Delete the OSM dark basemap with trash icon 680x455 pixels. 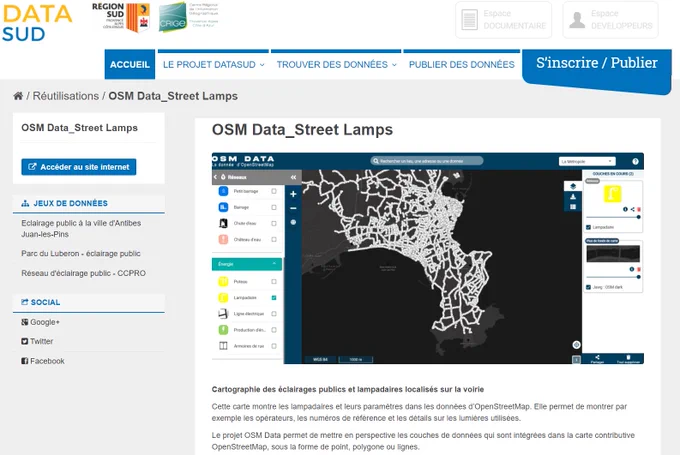pos(639,269)
